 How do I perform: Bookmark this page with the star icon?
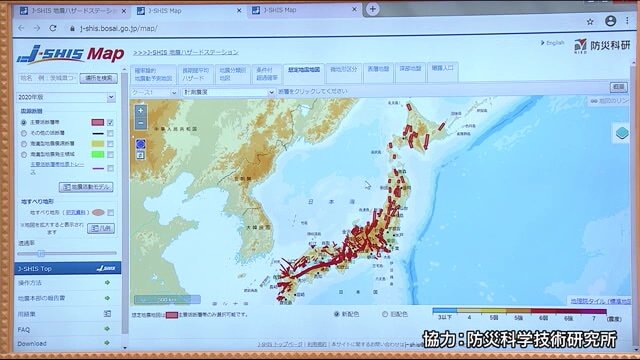[590, 22]
